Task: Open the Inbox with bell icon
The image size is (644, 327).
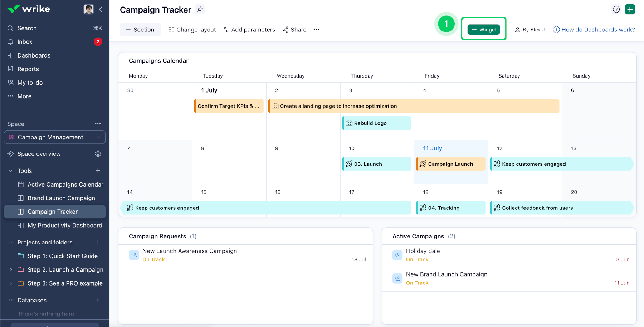Action: pyautogui.click(x=25, y=42)
